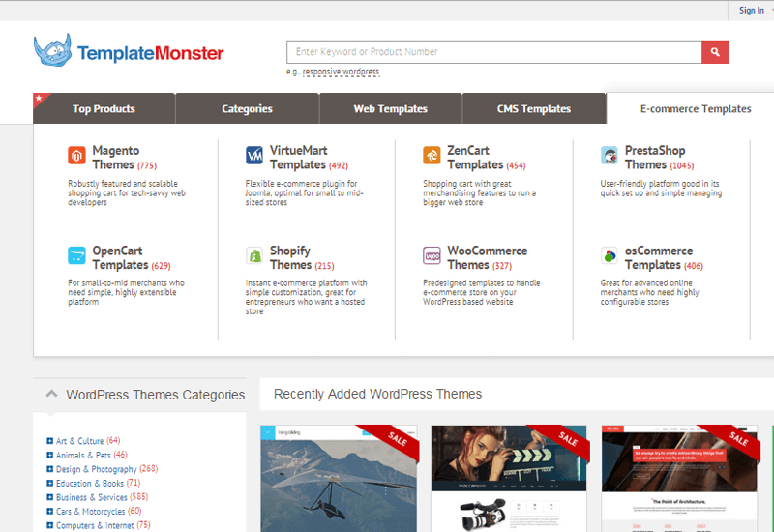Open WooCommerce Themes link
This screenshot has width=774, height=532.
click(488, 257)
